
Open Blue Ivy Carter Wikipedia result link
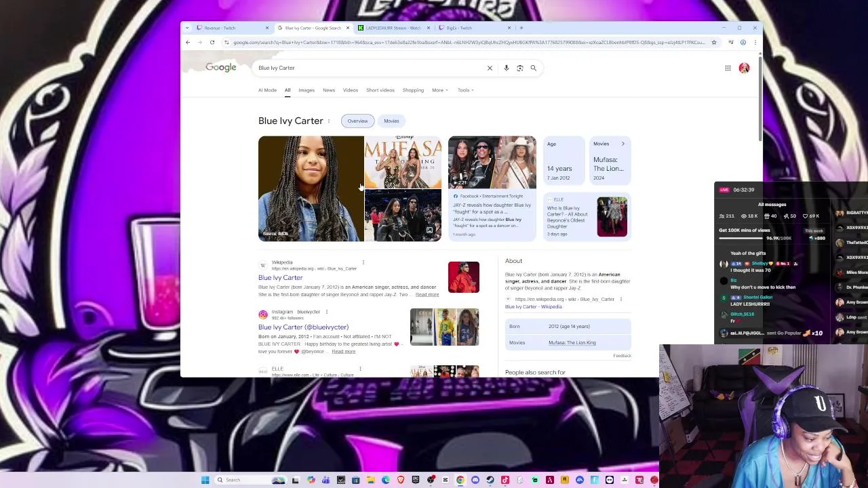[280, 278]
